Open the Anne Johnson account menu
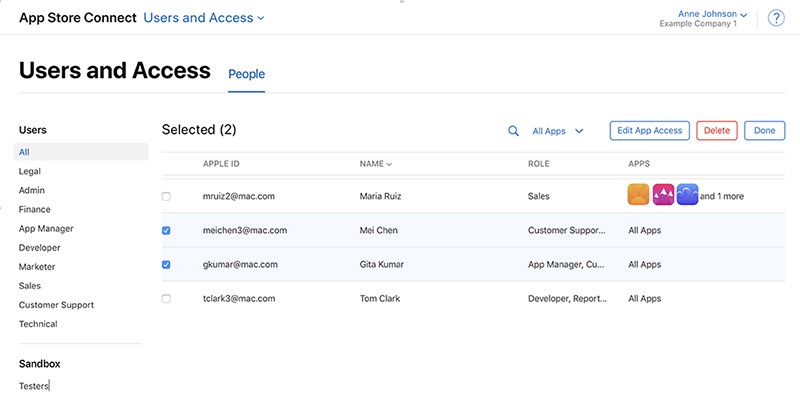This screenshot has width=800, height=407. point(712,14)
